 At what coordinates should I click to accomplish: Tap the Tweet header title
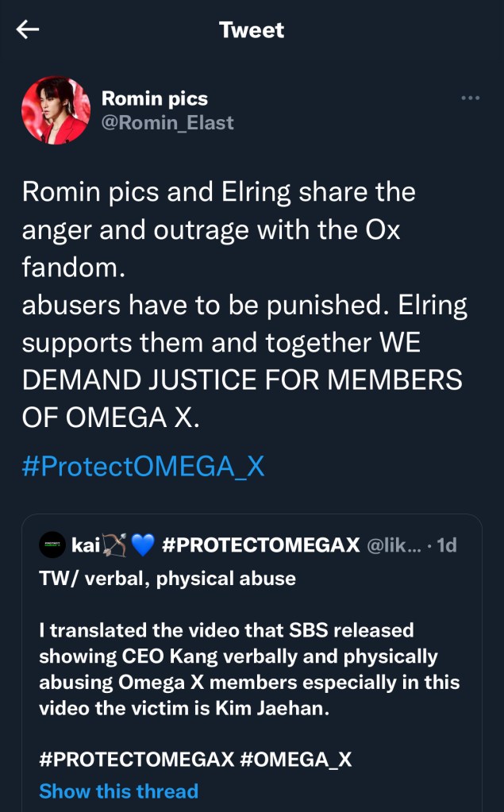click(251, 30)
